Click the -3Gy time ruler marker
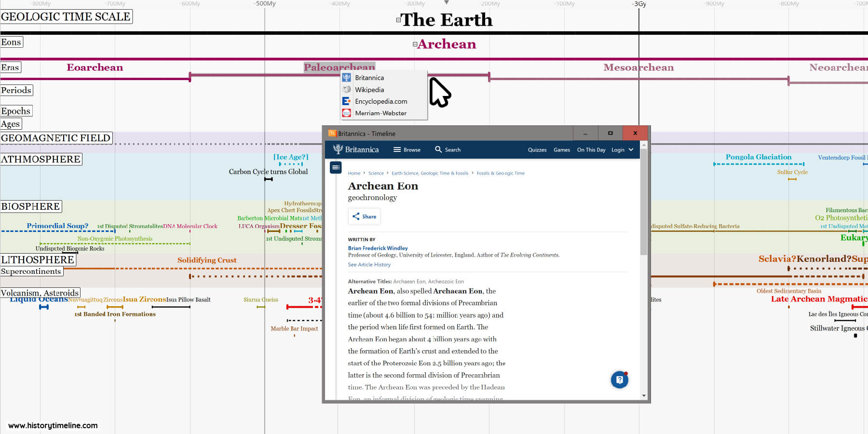The height and width of the screenshot is (434, 868). pyautogui.click(x=639, y=4)
